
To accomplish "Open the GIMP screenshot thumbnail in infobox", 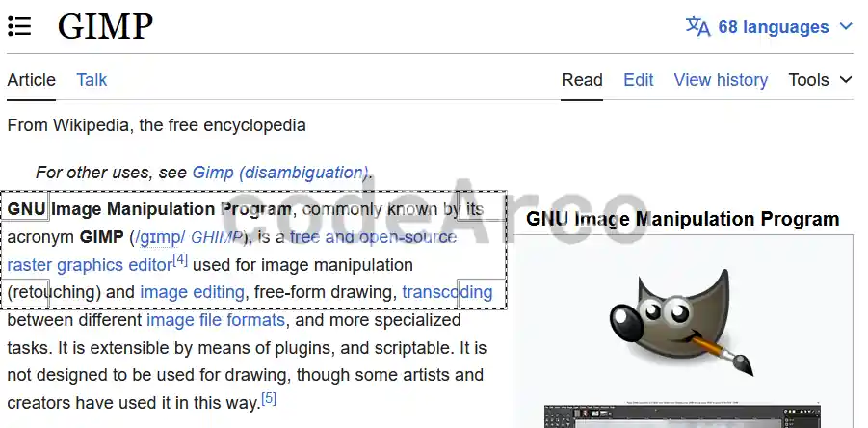I will pyautogui.click(x=683, y=415).
